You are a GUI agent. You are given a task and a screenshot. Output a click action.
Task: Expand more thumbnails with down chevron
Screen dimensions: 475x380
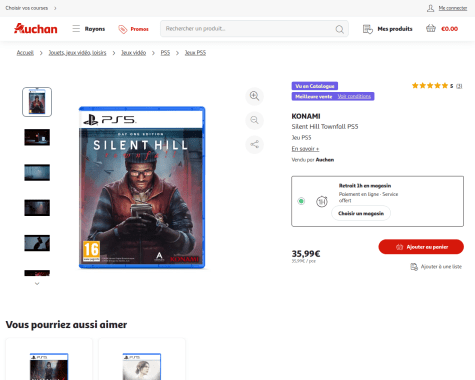click(x=37, y=284)
